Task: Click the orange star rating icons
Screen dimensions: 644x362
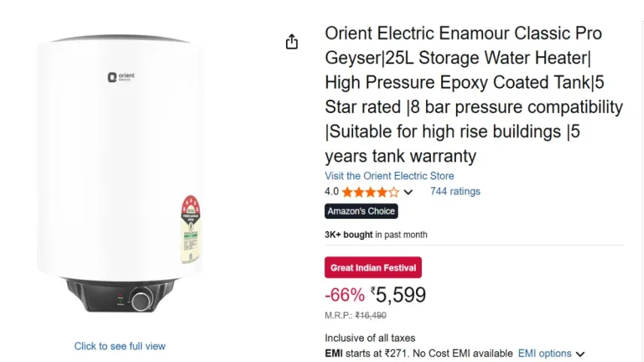Action: (x=370, y=192)
